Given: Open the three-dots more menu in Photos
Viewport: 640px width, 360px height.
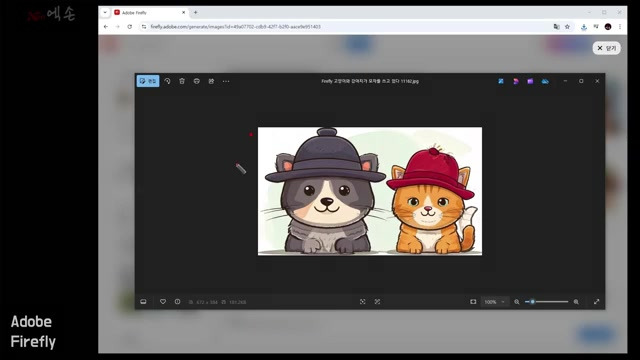Looking at the screenshot, I should tap(226, 81).
